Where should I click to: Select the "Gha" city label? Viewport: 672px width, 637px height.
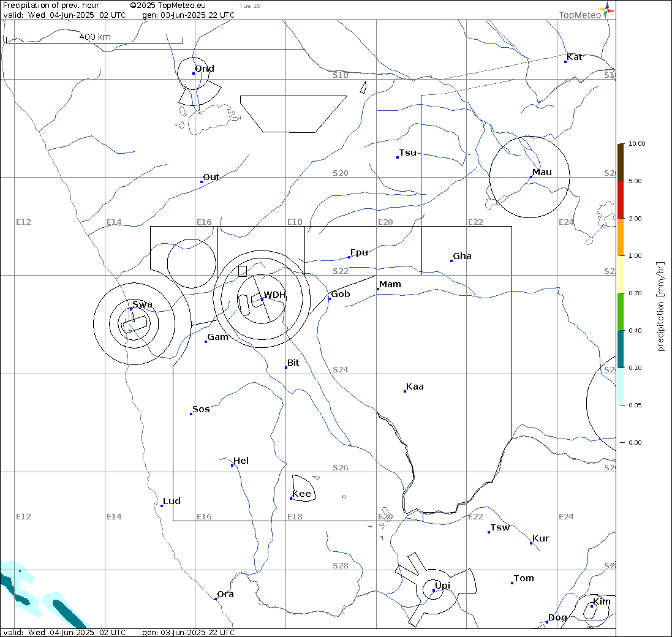tap(462, 256)
